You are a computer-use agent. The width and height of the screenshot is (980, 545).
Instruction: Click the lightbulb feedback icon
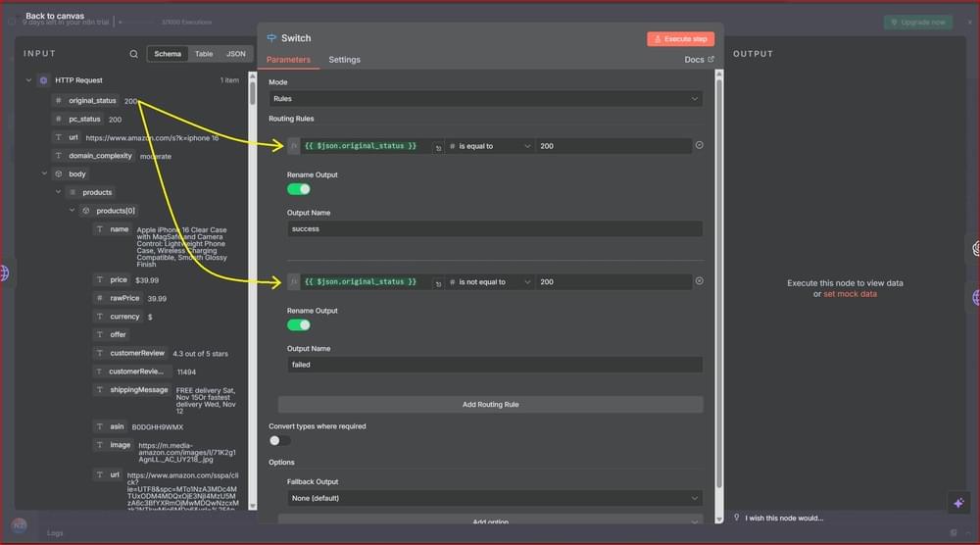point(737,518)
